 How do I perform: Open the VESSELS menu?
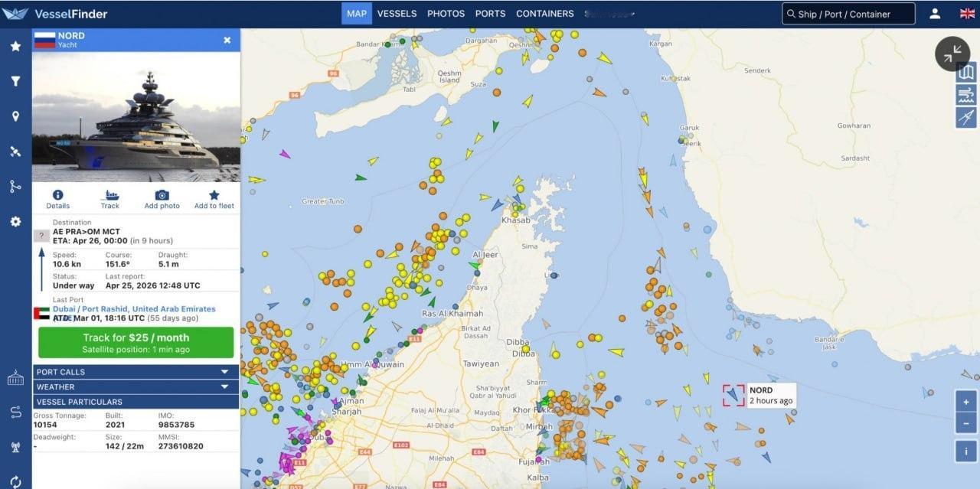coord(397,14)
